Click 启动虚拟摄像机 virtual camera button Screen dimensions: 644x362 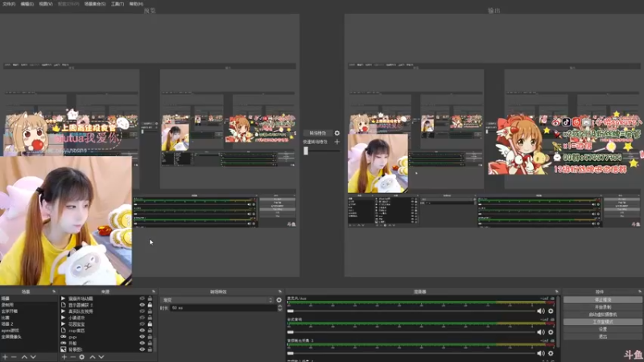coord(602,315)
